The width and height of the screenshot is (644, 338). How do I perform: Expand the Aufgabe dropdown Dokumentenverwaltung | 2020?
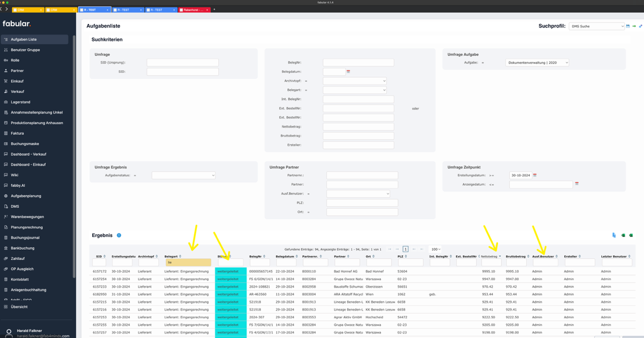tap(537, 62)
